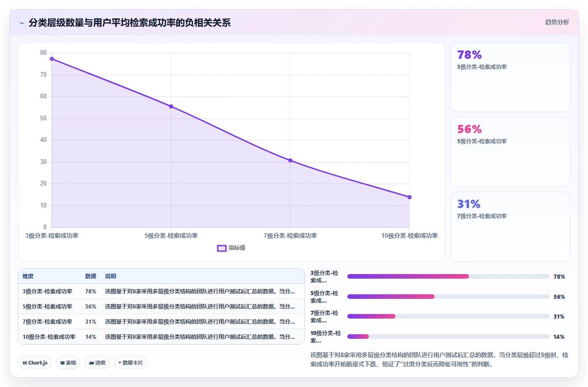Image resolution: width=588 pixels, height=387 pixels.
Task: Click the 10级分类 data point on chart
Action: pos(409,197)
